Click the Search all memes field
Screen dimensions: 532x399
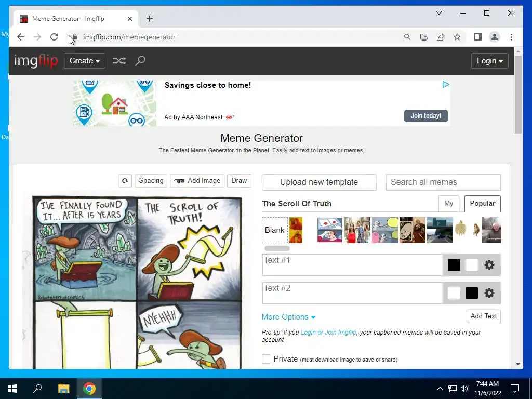pyautogui.click(x=443, y=182)
